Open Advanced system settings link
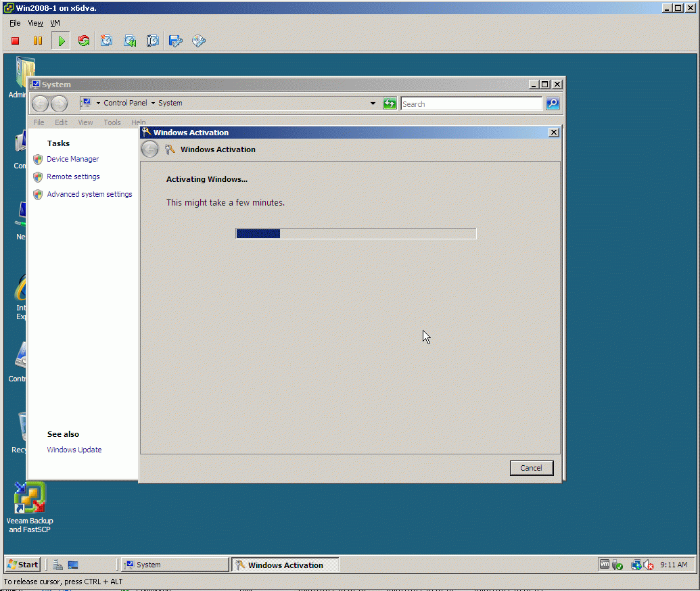 click(x=89, y=194)
